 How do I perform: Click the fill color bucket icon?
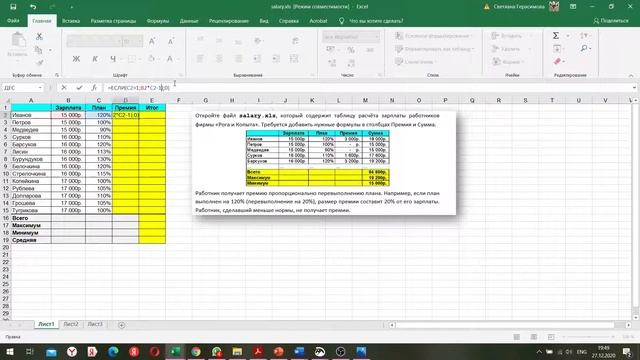click(151, 59)
